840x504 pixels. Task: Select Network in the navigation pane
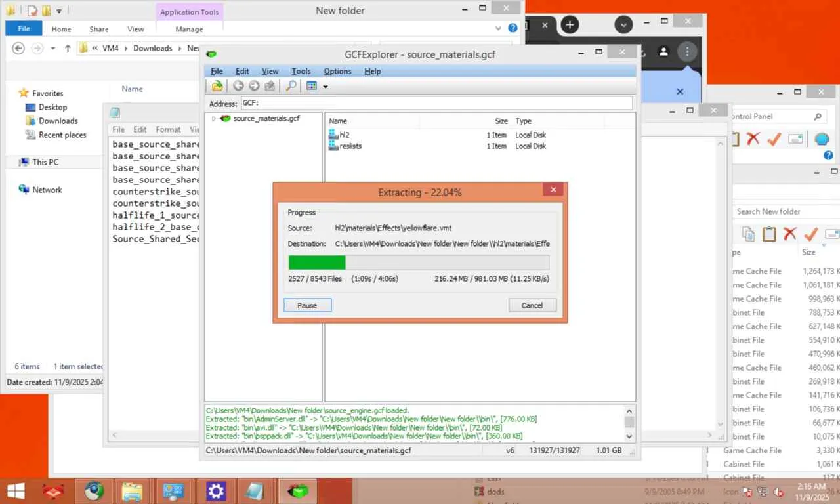[47, 190]
